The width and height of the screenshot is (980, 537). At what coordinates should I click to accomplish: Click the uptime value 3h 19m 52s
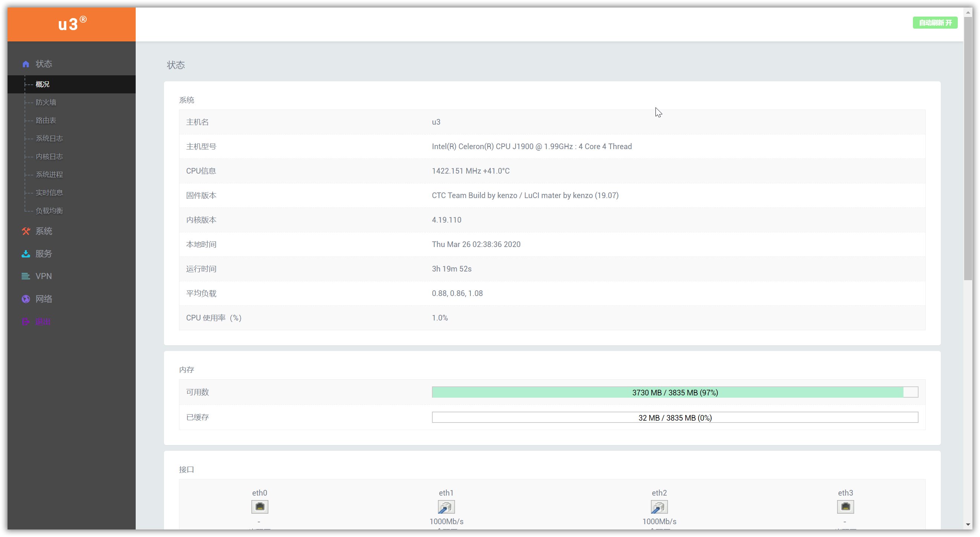tap(452, 269)
